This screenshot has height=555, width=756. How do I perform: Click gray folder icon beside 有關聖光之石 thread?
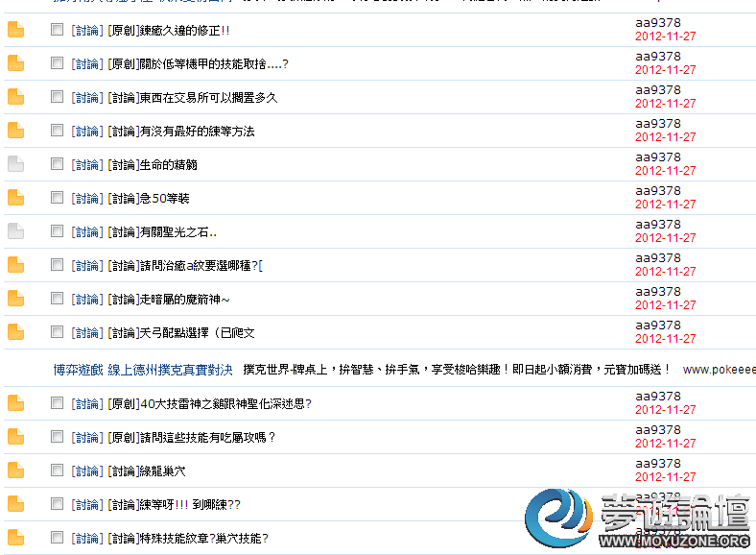pyautogui.click(x=16, y=231)
